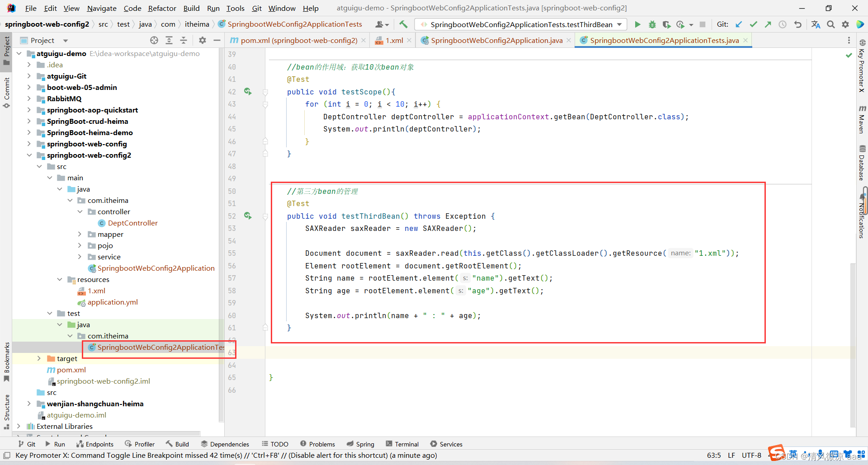Click the inspections green checkmark widget
868x465 pixels.
[x=849, y=55]
